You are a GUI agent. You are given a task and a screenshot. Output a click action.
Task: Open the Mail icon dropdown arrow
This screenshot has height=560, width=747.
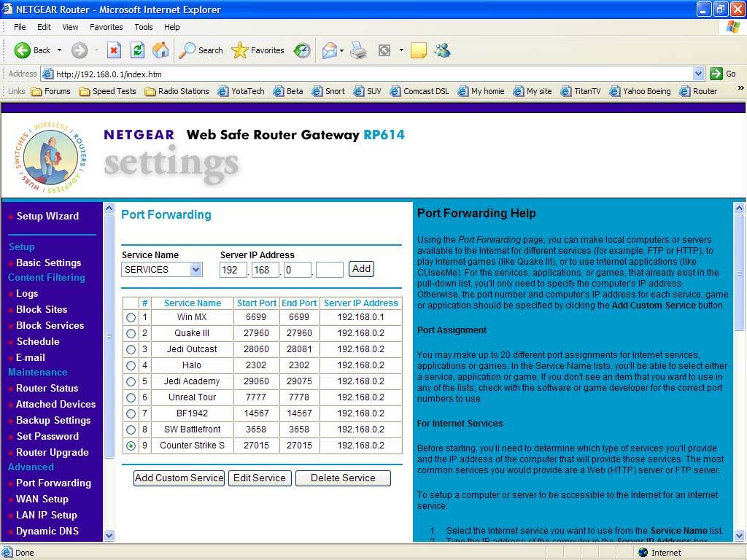pos(341,50)
